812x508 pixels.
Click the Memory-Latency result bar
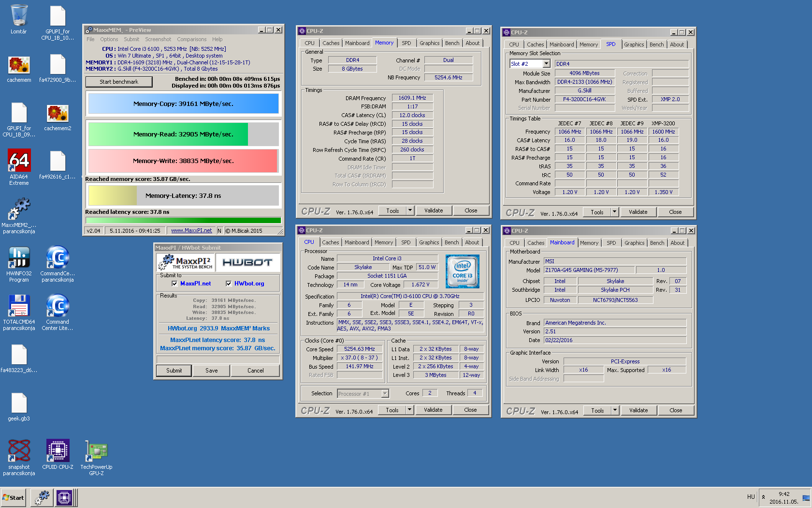pos(183,195)
